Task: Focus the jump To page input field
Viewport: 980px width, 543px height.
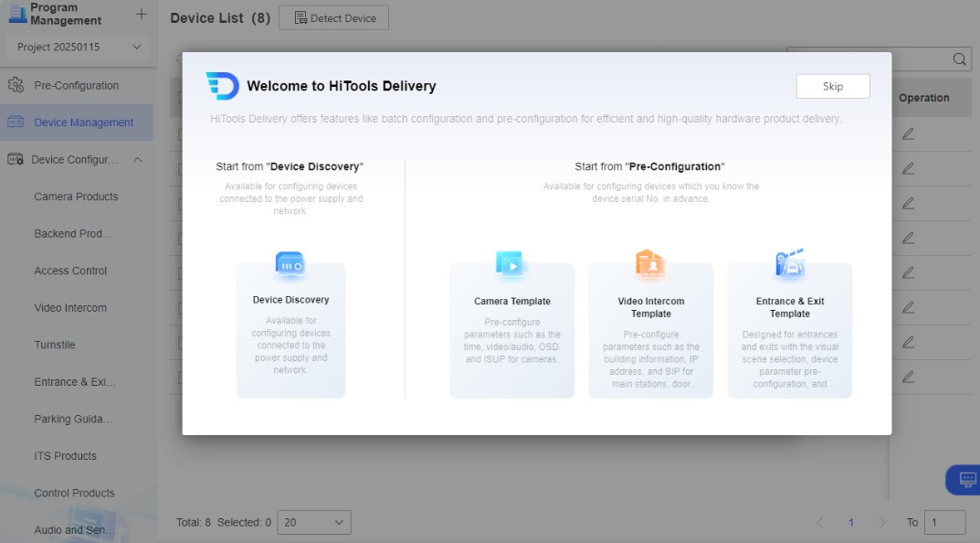Action: (945, 522)
